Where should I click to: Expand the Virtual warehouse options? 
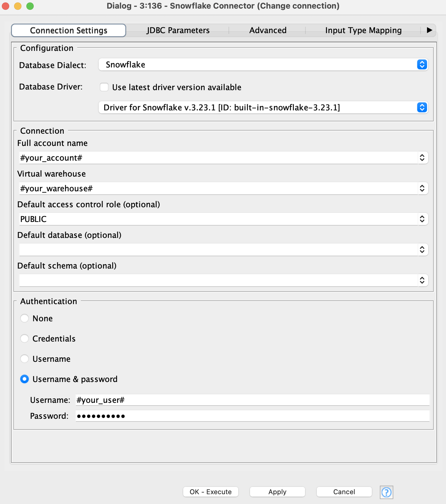pyautogui.click(x=422, y=188)
